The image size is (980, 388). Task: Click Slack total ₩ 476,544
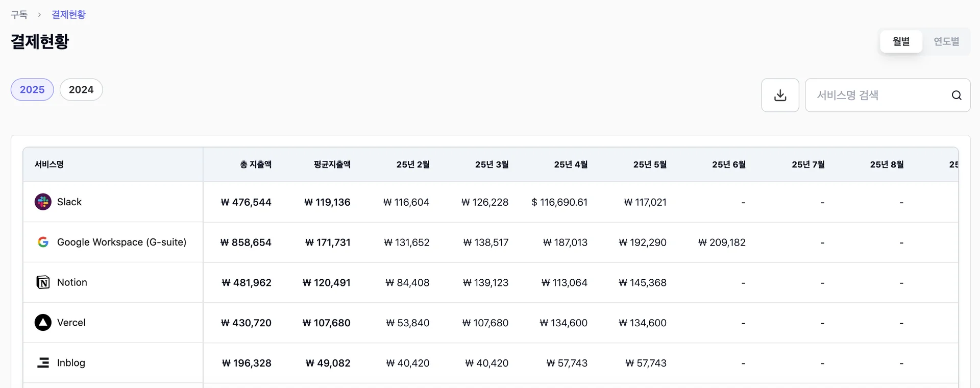pos(246,202)
